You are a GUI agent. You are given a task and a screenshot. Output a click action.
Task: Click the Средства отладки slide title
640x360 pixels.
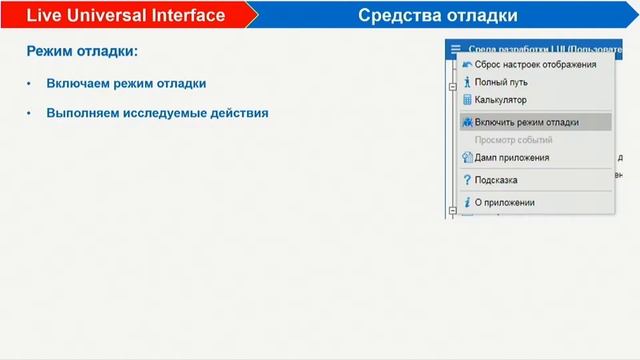(x=438, y=16)
